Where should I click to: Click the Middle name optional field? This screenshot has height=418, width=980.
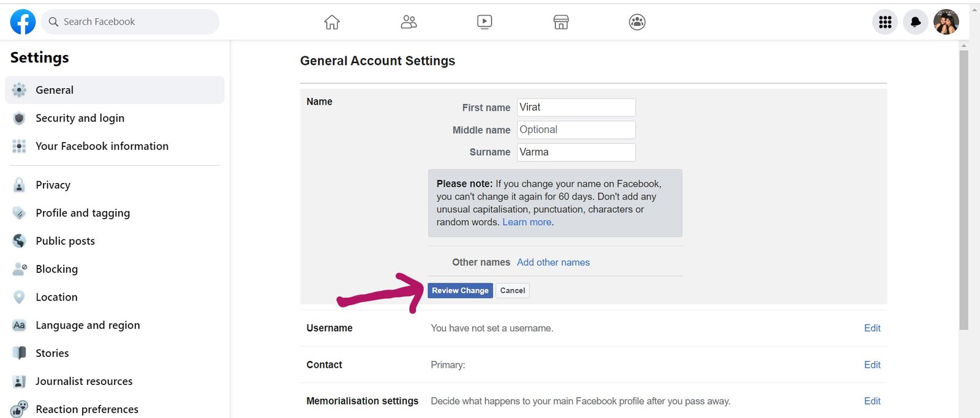(576, 130)
